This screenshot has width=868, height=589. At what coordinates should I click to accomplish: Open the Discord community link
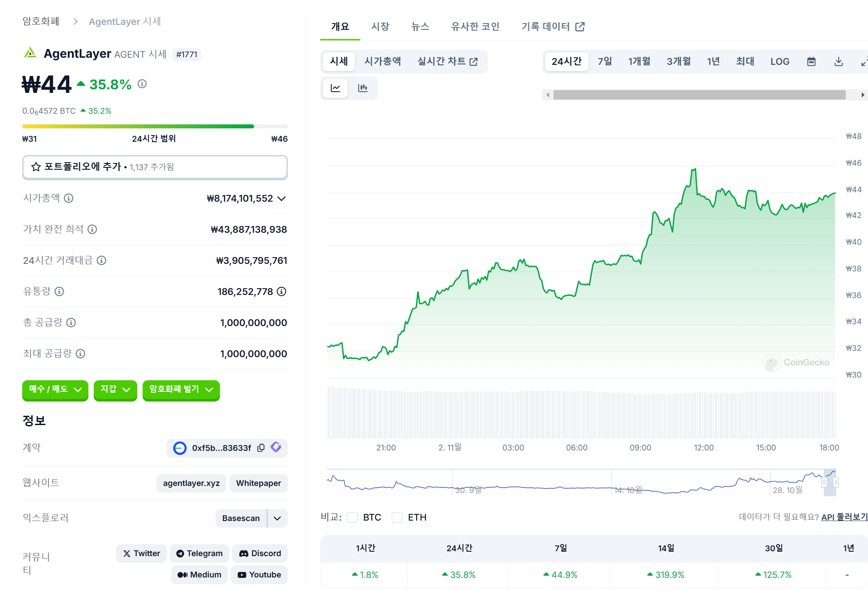click(260, 553)
